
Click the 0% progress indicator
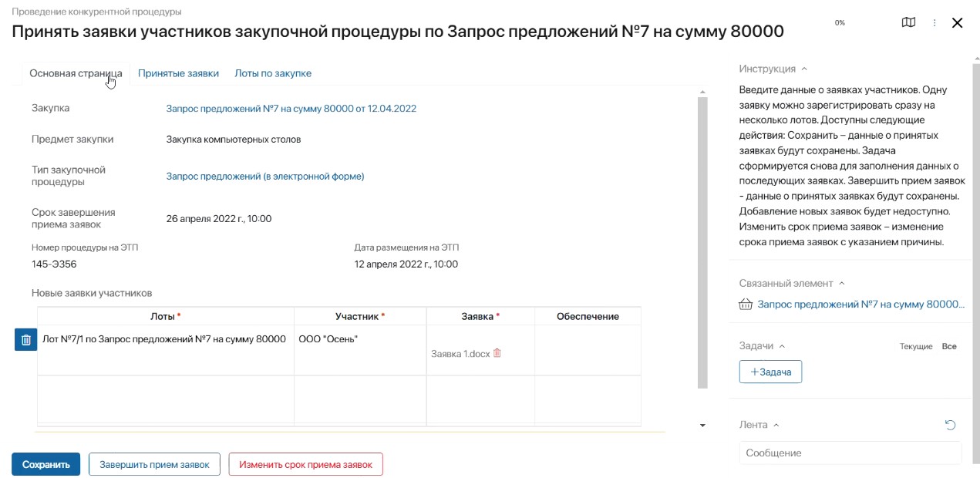click(839, 23)
